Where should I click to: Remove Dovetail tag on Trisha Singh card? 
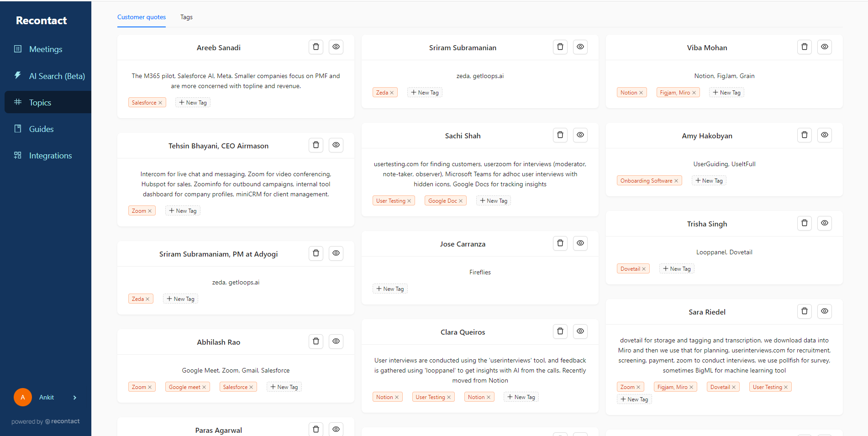pyautogui.click(x=644, y=269)
